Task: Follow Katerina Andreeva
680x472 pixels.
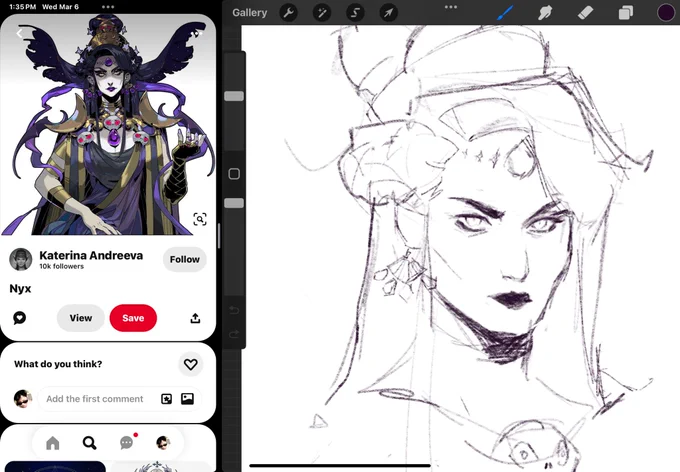Action: point(185,259)
